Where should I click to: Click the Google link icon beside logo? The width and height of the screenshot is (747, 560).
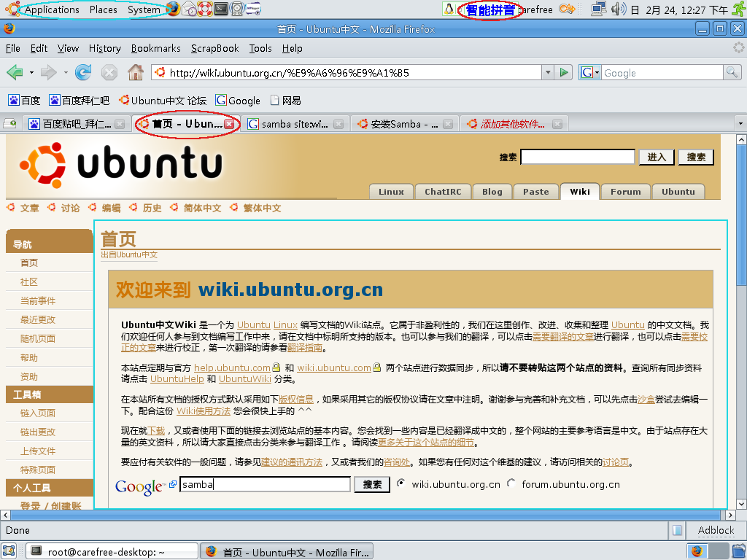coord(172,484)
